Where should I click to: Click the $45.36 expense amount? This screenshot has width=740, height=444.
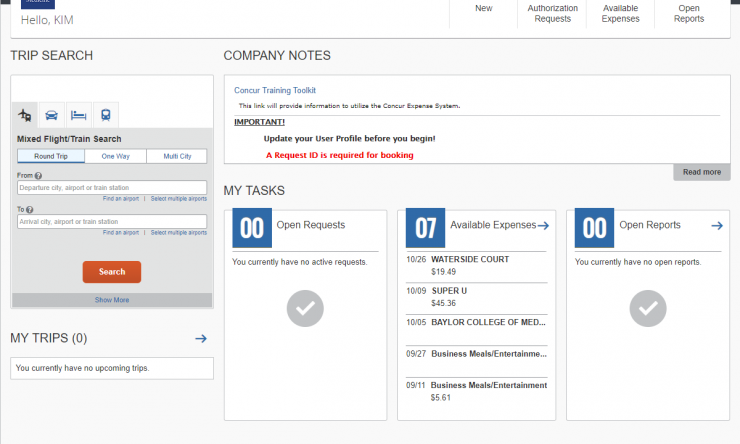pyautogui.click(x=444, y=303)
